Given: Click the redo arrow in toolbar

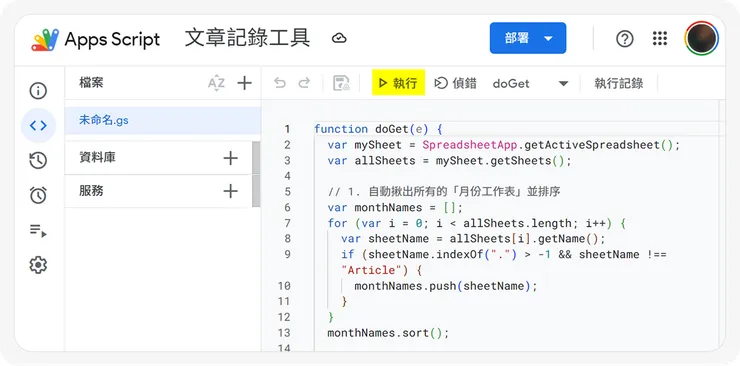Looking at the screenshot, I should [x=304, y=83].
